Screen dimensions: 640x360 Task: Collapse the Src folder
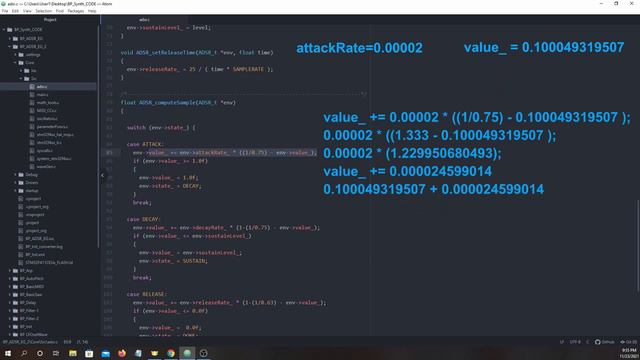(21, 79)
